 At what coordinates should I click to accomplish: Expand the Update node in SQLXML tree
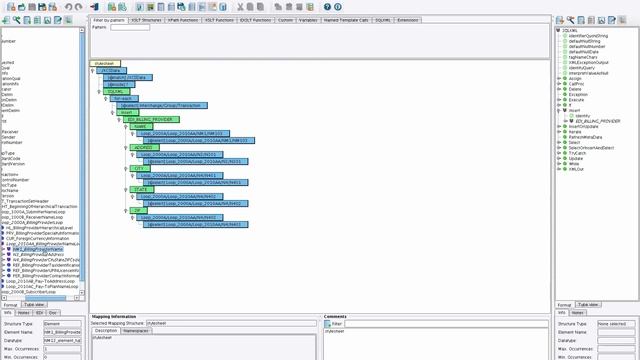point(559,158)
